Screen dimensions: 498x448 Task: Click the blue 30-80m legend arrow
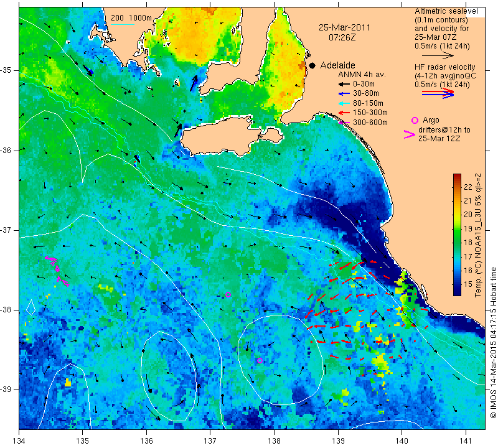click(x=344, y=94)
